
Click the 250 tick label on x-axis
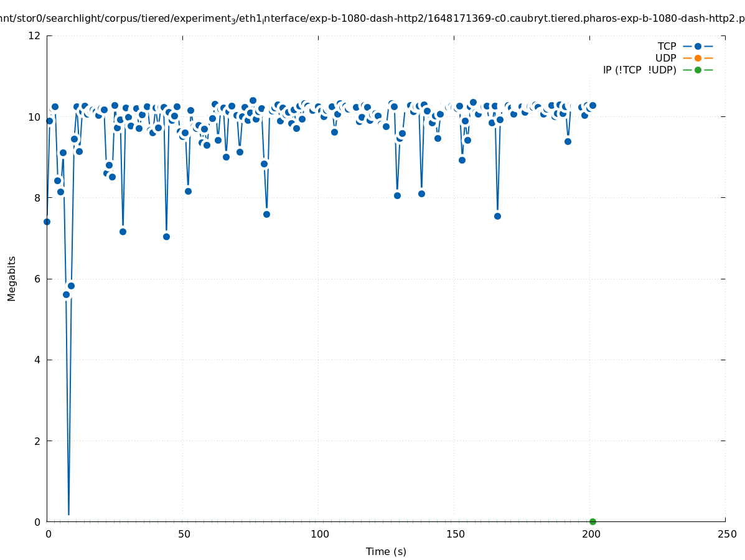pyautogui.click(x=726, y=534)
